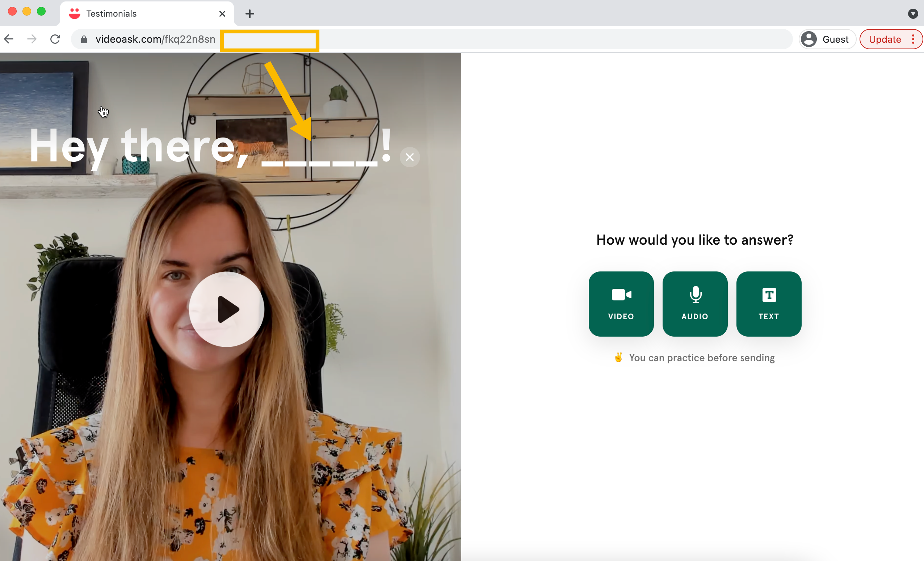Select the Testimonials tab
This screenshot has height=561, width=924.
(x=147, y=14)
